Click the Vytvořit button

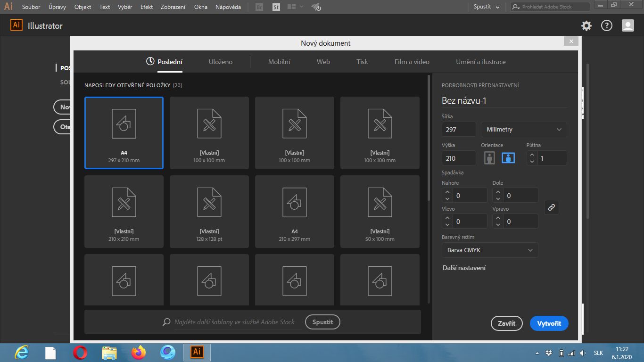coord(549,323)
